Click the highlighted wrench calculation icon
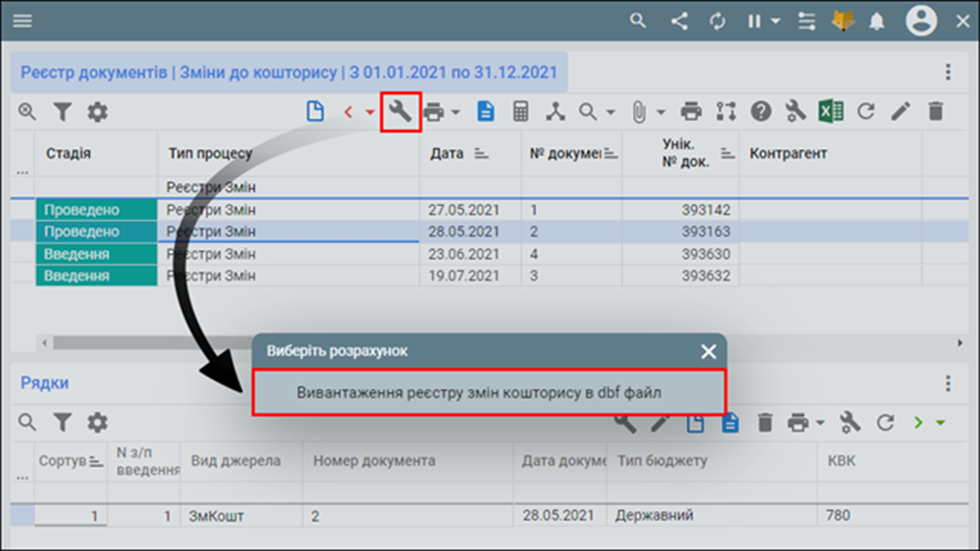This screenshot has height=551, width=980. tap(400, 111)
